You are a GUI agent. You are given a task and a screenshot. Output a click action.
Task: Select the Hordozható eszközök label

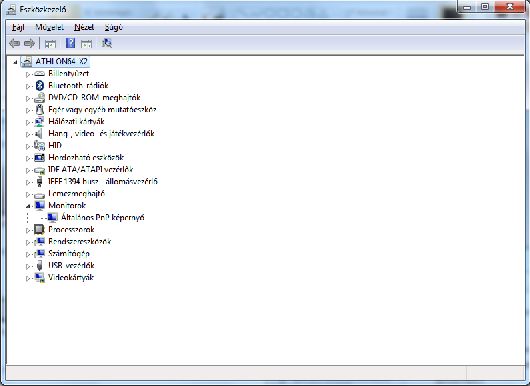[86, 158]
